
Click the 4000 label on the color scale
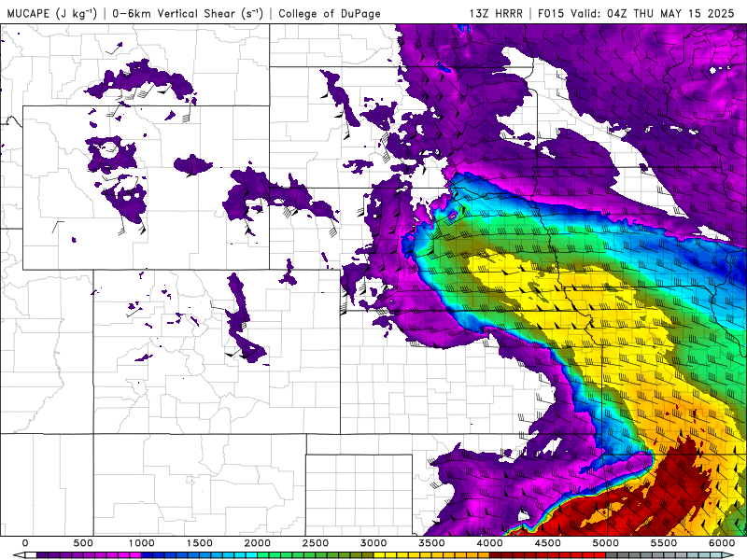490,543
